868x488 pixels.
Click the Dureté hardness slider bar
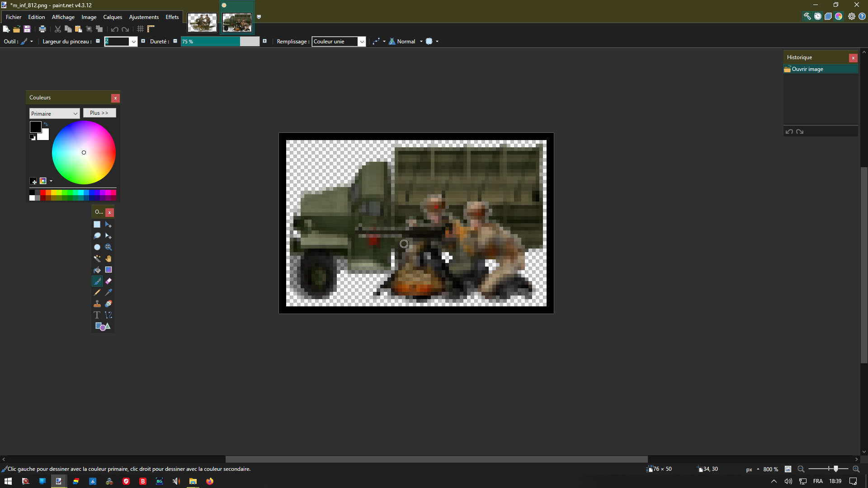coord(220,42)
